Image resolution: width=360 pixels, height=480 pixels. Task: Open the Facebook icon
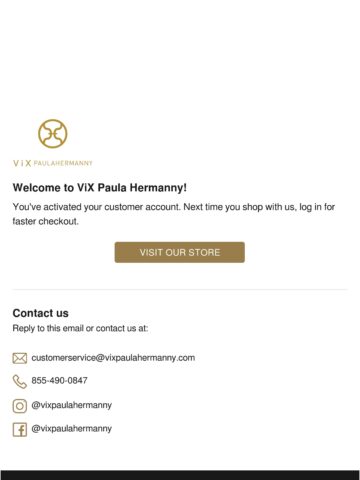pyautogui.click(x=20, y=430)
